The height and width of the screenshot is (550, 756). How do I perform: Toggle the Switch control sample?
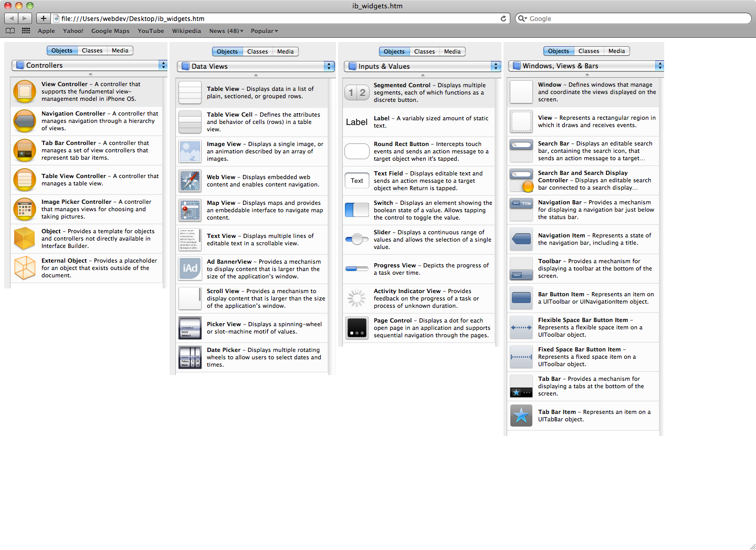[x=357, y=210]
